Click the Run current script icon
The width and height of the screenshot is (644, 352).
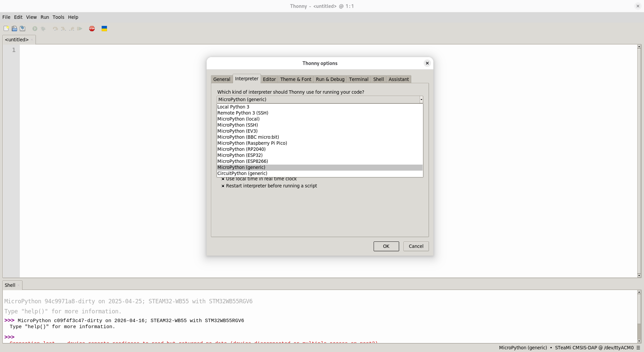point(35,29)
